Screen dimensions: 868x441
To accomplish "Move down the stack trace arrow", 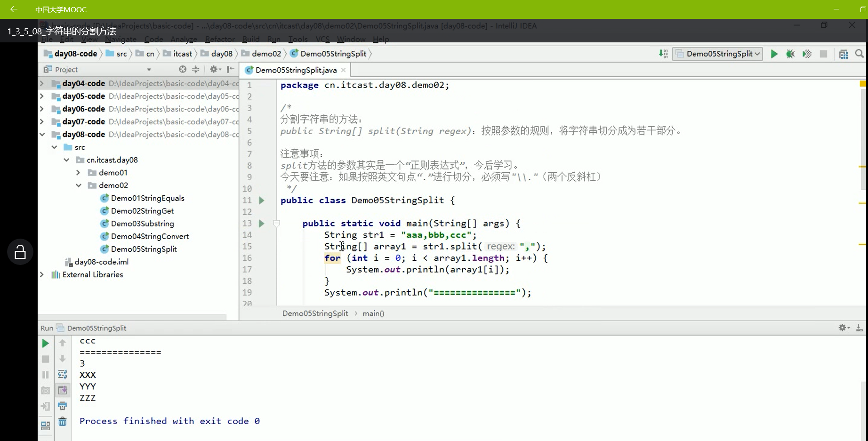I will 62,359.
